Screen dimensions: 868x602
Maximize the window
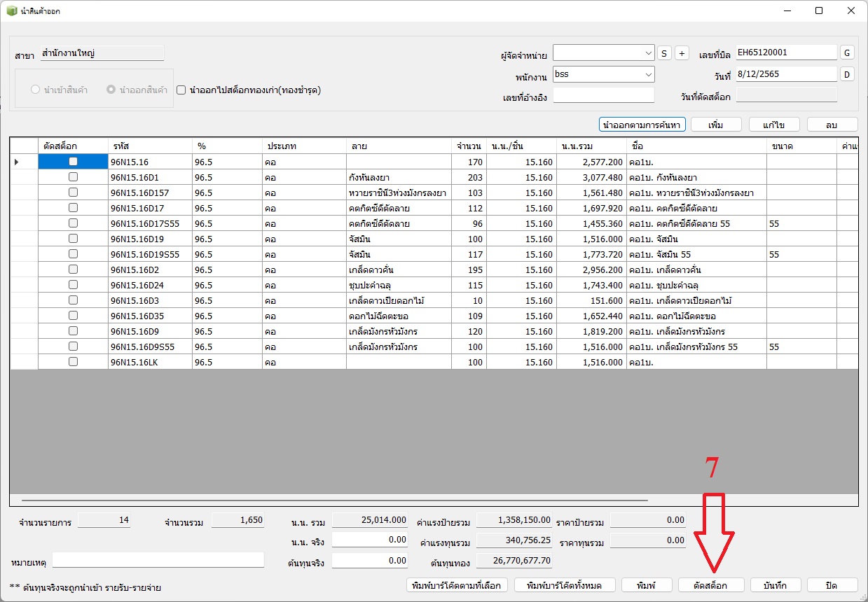(x=819, y=10)
